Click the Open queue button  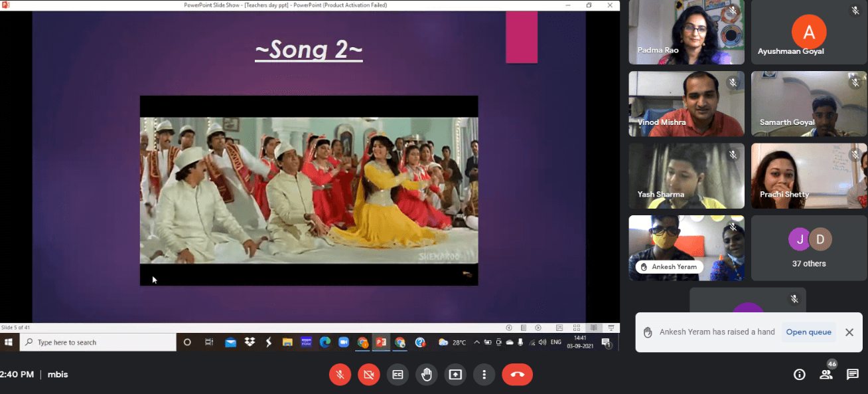[x=808, y=332]
